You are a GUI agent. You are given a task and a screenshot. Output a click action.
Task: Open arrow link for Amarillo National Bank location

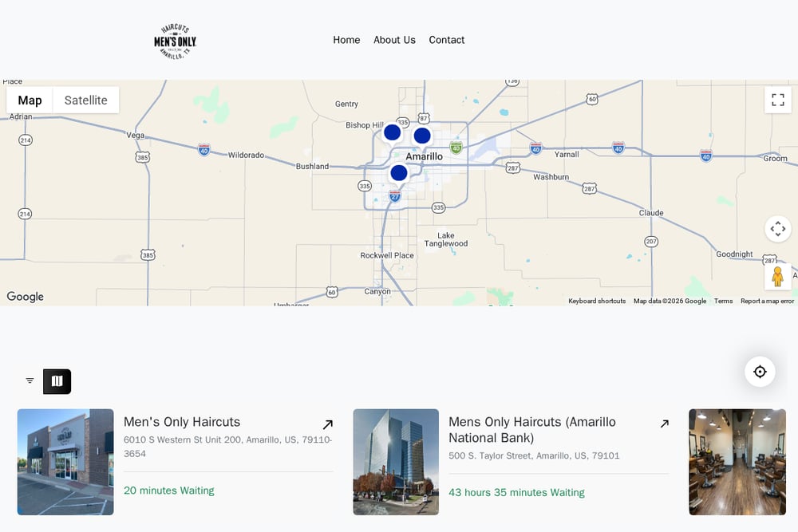[x=664, y=424]
